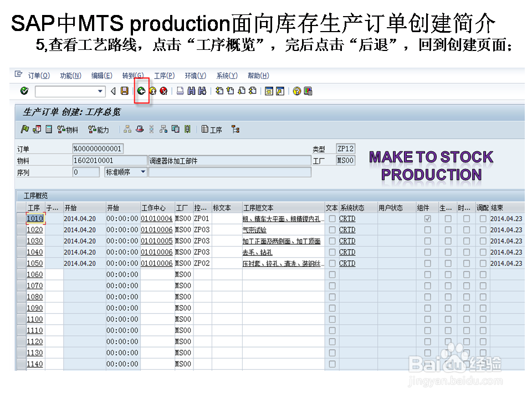Select row 1010 via its row selector
532x399 pixels.
click(x=22, y=219)
